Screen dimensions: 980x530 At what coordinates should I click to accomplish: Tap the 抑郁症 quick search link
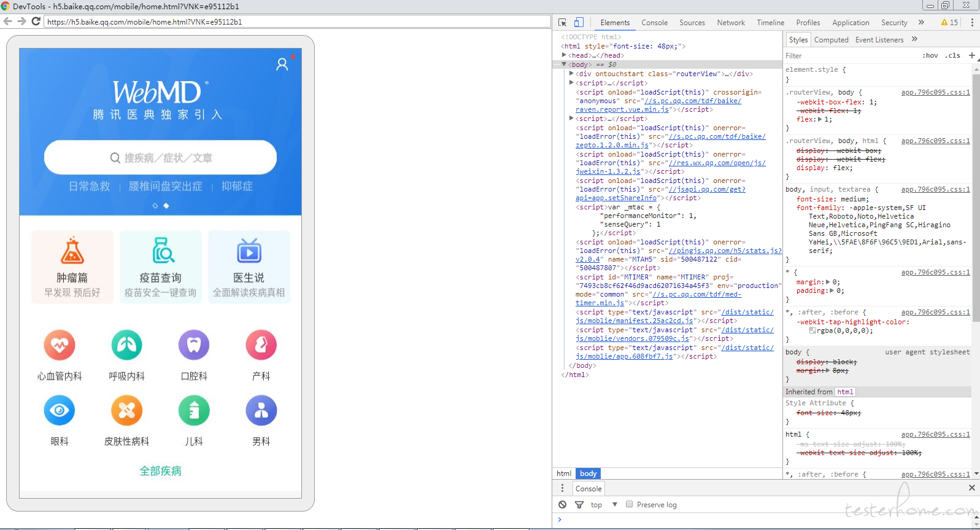[x=237, y=186]
